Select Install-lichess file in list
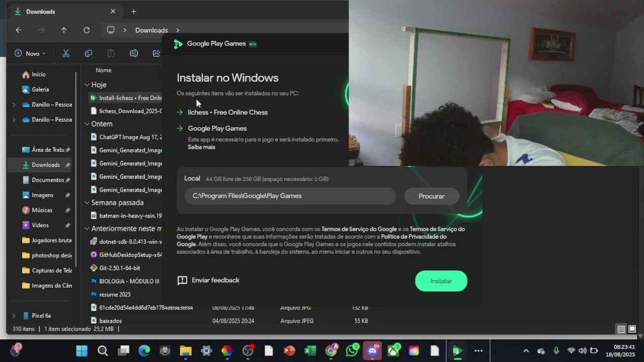 126,98
